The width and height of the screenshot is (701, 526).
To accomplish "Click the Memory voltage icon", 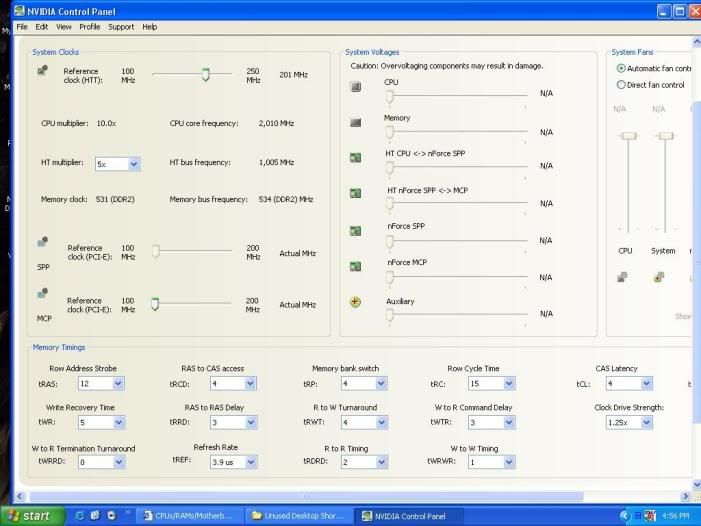I will (355, 123).
